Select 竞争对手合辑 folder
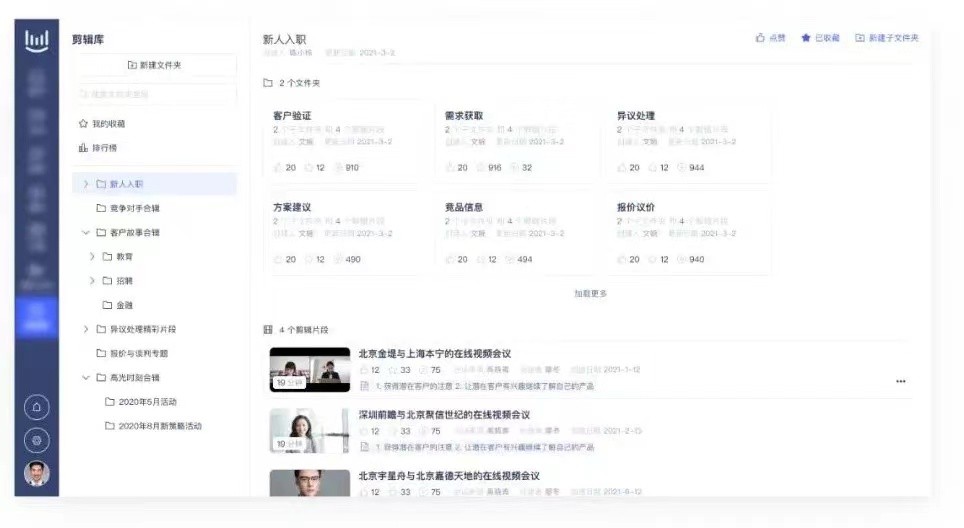The width and height of the screenshot is (964, 528). (x=128, y=208)
